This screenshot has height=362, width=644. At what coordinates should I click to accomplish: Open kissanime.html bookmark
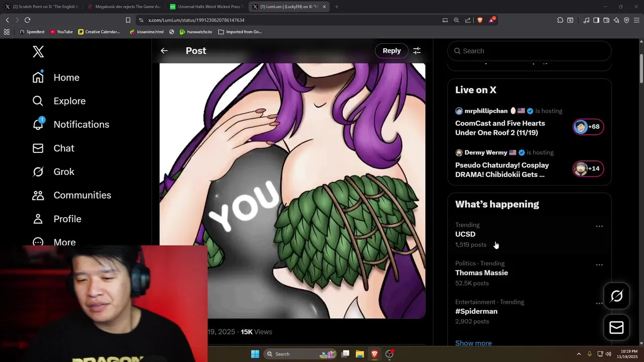[x=146, y=32]
